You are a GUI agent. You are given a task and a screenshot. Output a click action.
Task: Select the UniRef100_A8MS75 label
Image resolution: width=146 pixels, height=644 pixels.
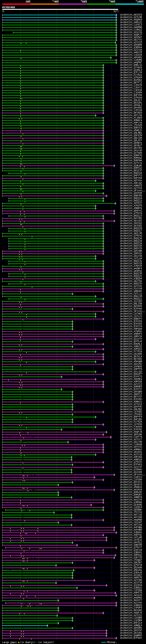(131, 578)
